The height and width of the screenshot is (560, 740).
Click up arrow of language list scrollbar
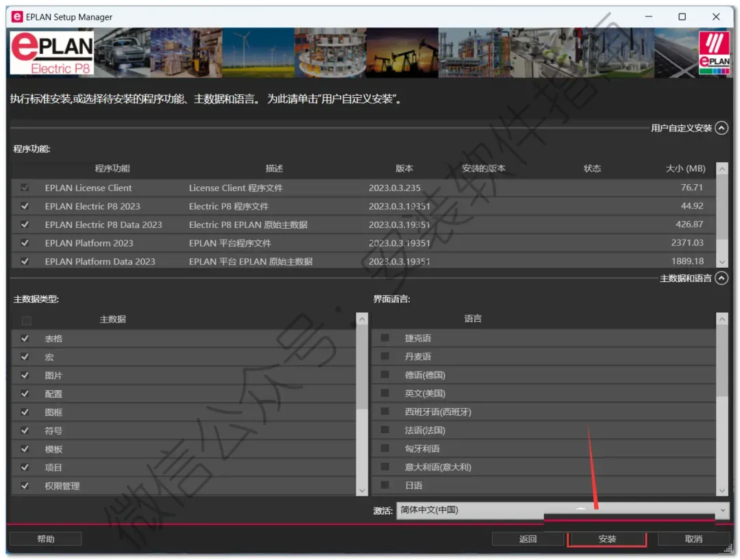pyautogui.click(x=722, y=319)
